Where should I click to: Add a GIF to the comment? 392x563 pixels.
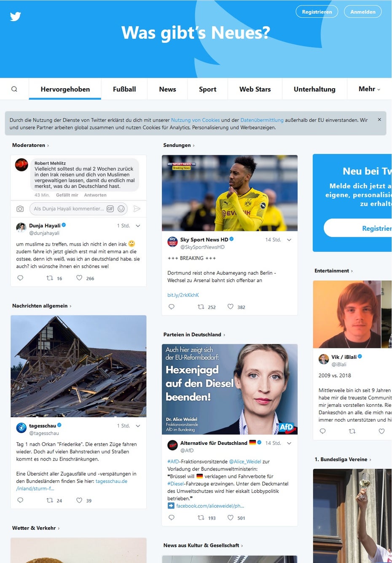(x=110, y=209)
